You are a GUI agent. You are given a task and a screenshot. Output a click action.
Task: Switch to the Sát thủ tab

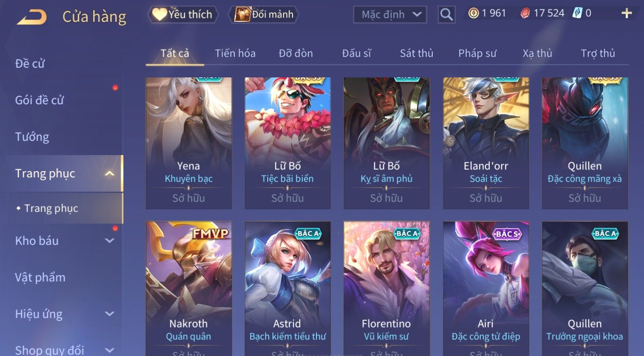click(x=417, y=53)
